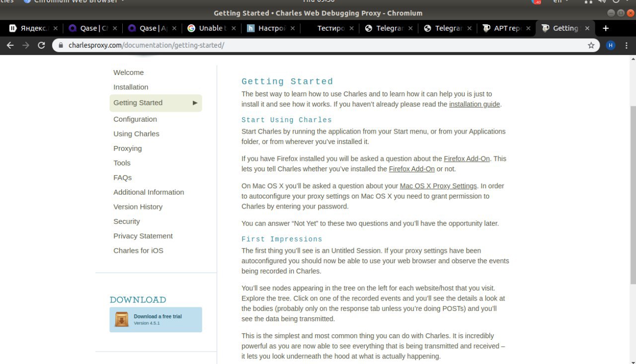Close the APT rep tab
The width and height of the screenshot is (636, 364).
[x=528, y=28]
